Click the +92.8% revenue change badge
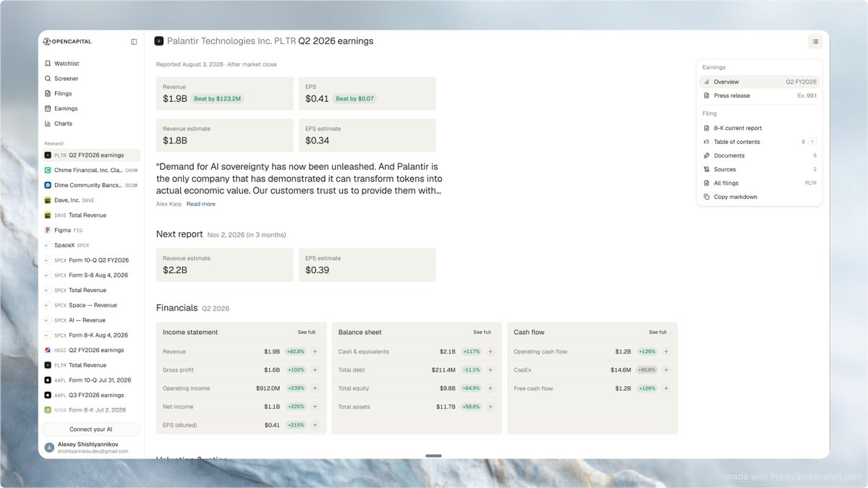Screen dimensions: 868x488 295,352
